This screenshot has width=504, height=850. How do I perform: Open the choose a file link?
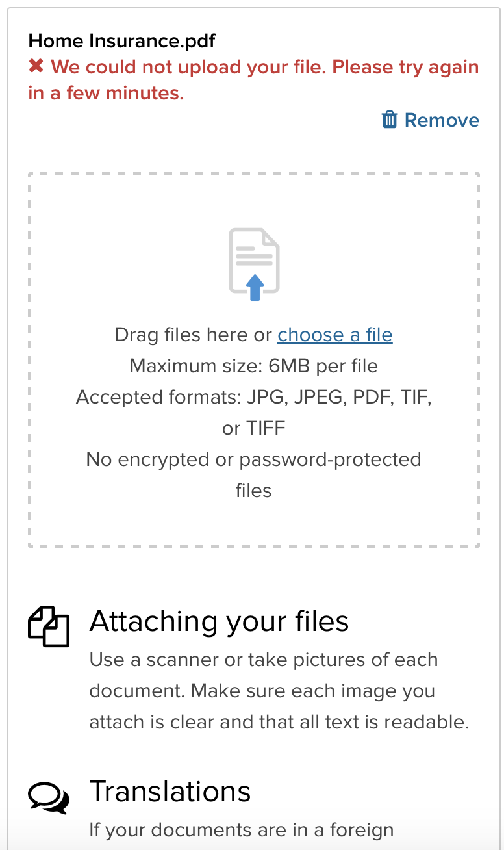pos(334,335)
